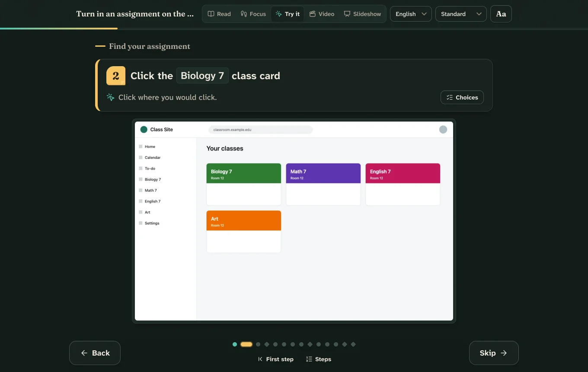Show the Choices list
This screenshot has width=588, height=372.
tap(462, 97)
